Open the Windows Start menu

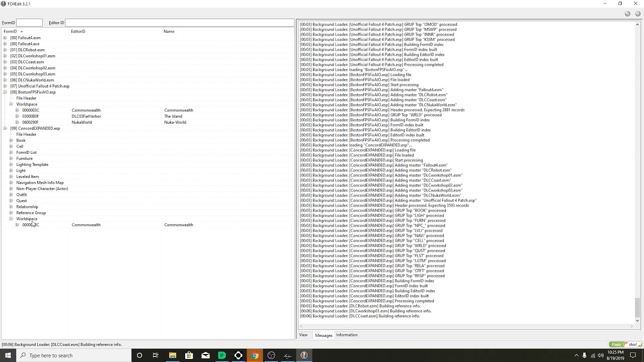(8, 355)
